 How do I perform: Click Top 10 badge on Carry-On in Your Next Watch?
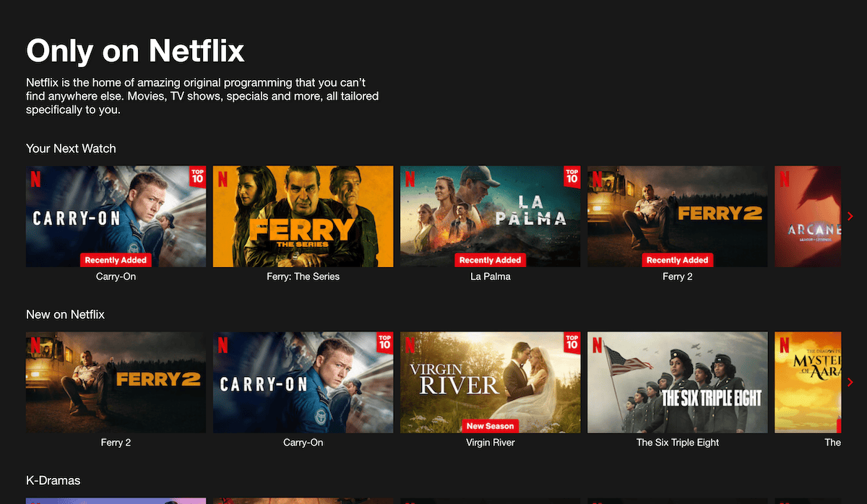click(197, 176)
